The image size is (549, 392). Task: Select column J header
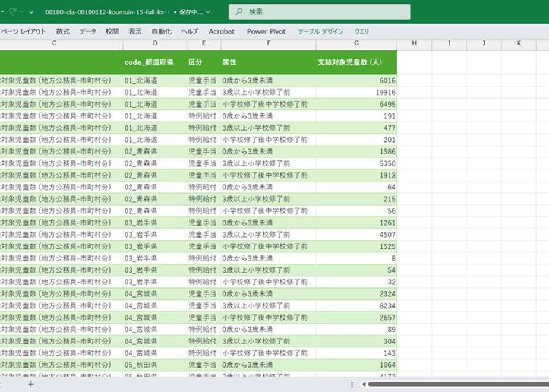click(484, 43)
